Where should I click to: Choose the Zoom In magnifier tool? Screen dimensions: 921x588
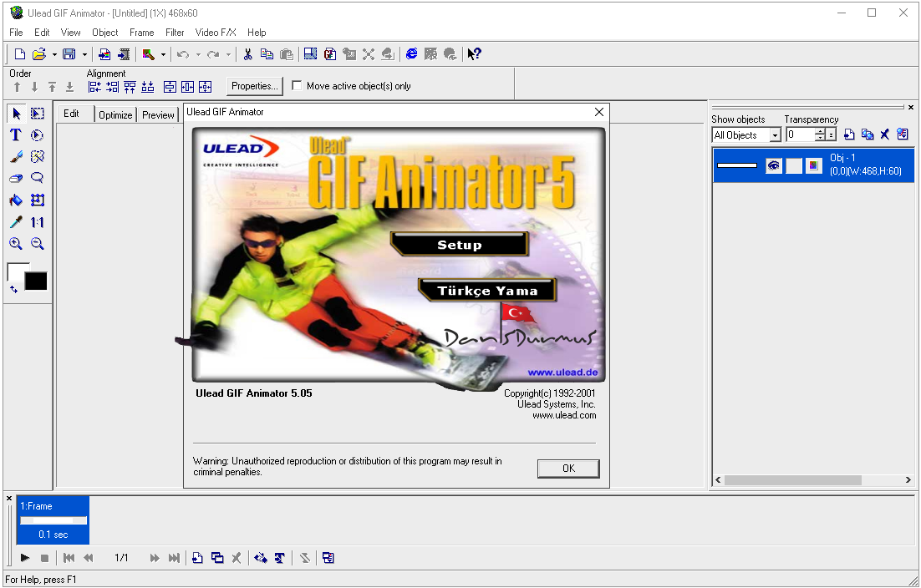[16, 244]
